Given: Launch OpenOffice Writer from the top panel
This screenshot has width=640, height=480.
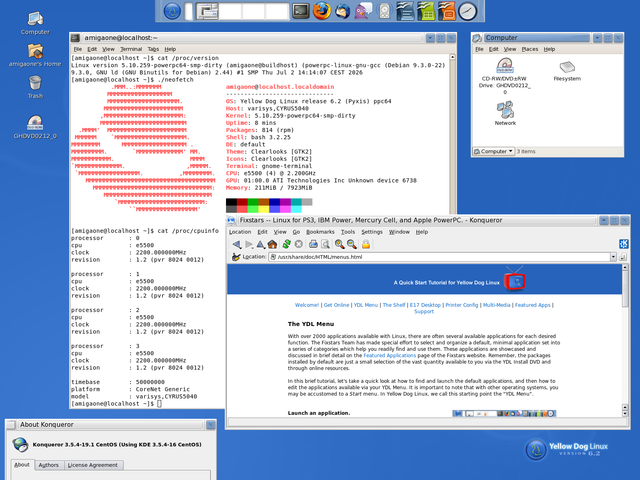Looking at the screenshot, I should (405, 11).
